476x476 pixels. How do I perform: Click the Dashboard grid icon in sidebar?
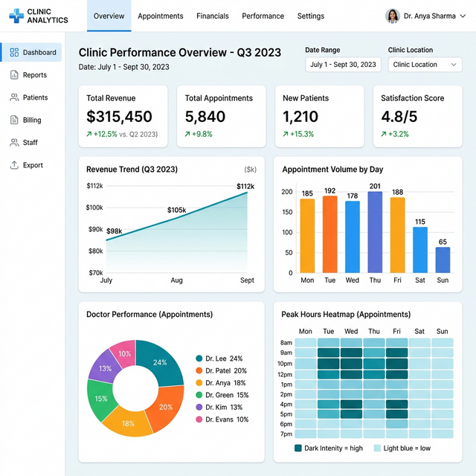tap(14, 52)
